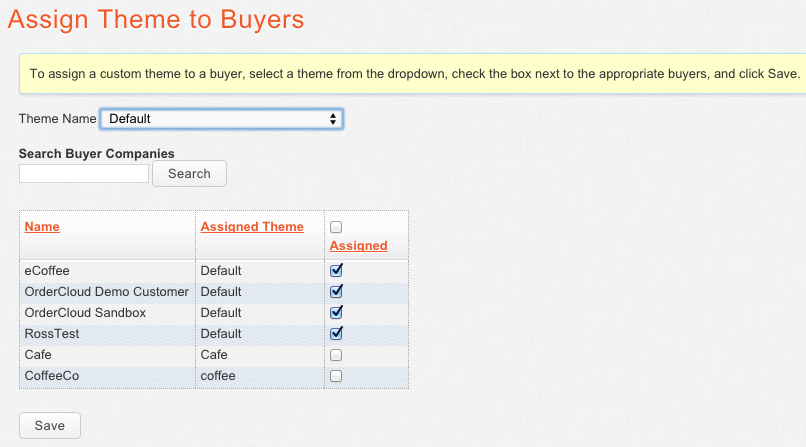Check the CoffeeCo buyer checkbox
Viewport: 806px width, 447px height.
point(336,376)
